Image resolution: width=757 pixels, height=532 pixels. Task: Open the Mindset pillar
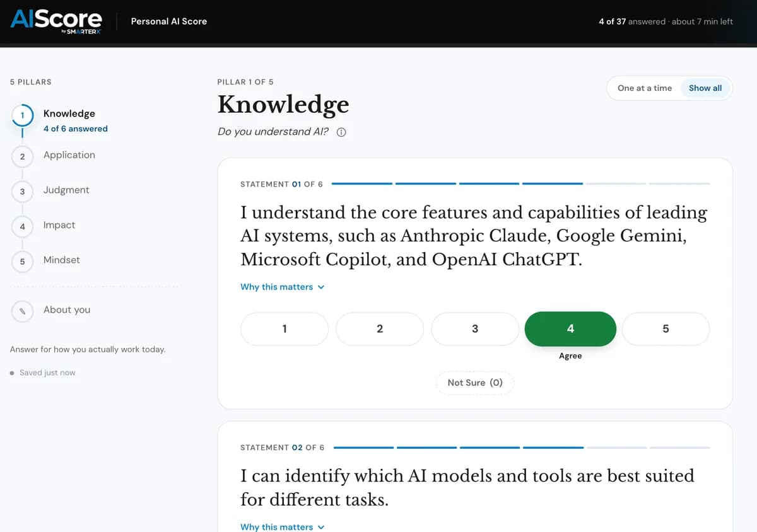point(62,260)
